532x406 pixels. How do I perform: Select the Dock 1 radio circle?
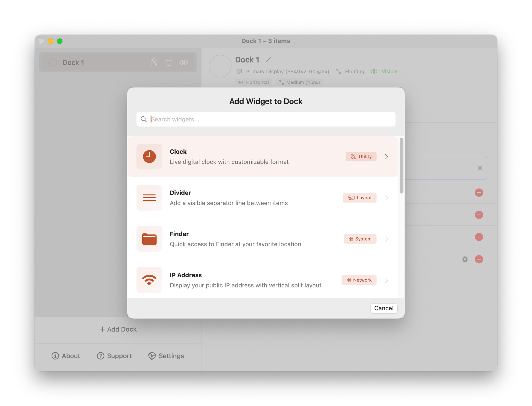53,62
